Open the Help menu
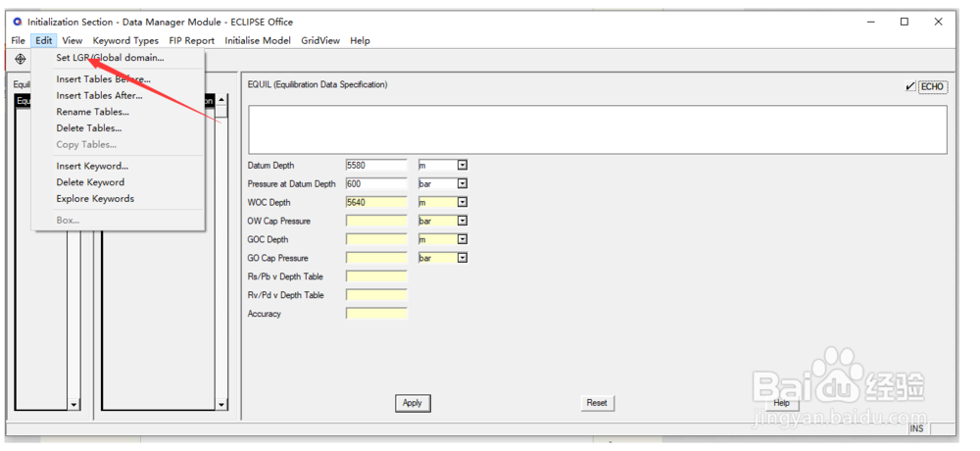The width and height of the screenshot is (980, 451). click(360, 40)
